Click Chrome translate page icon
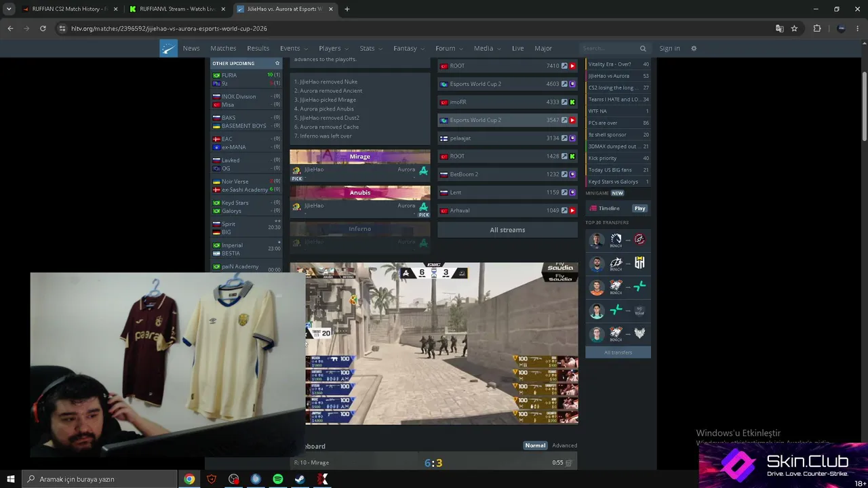Screen dimensions: 868x488 click(780, 28)
